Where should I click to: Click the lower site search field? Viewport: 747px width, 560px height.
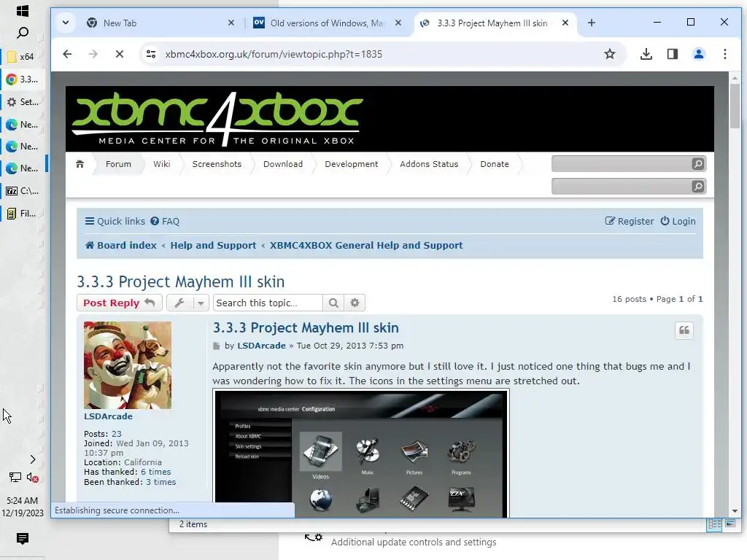pyautogui.click(x=622, y=186)
